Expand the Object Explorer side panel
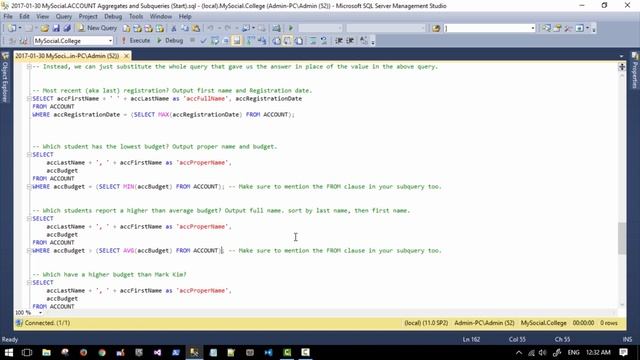640x360 pixels. [5, 79]
